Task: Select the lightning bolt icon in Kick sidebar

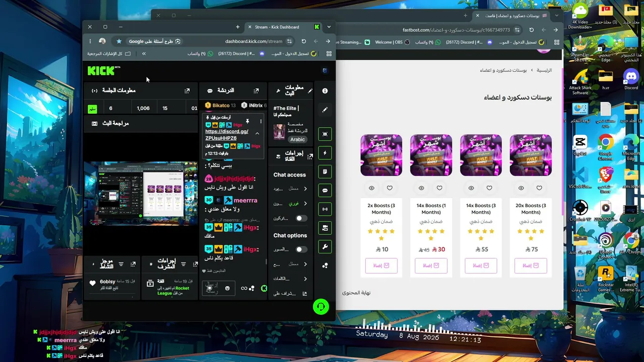Action: click(x=325, y=153)
